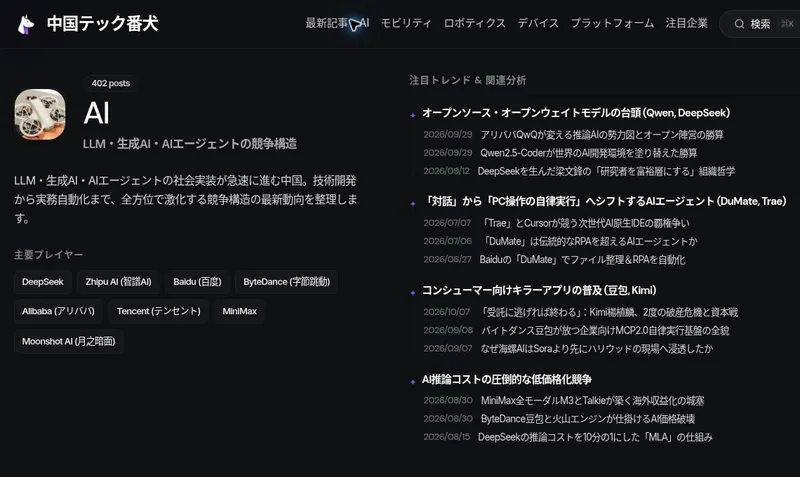Open the ロボティクス nav item

pos(474,23)
